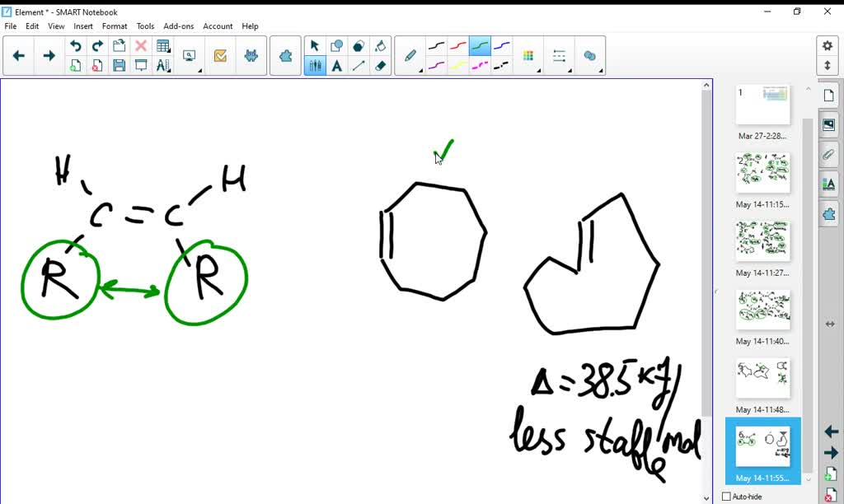844x504 pixels.
Task: Open the screen capture tool
Action: pyautogui.click(x=189, y=54)
